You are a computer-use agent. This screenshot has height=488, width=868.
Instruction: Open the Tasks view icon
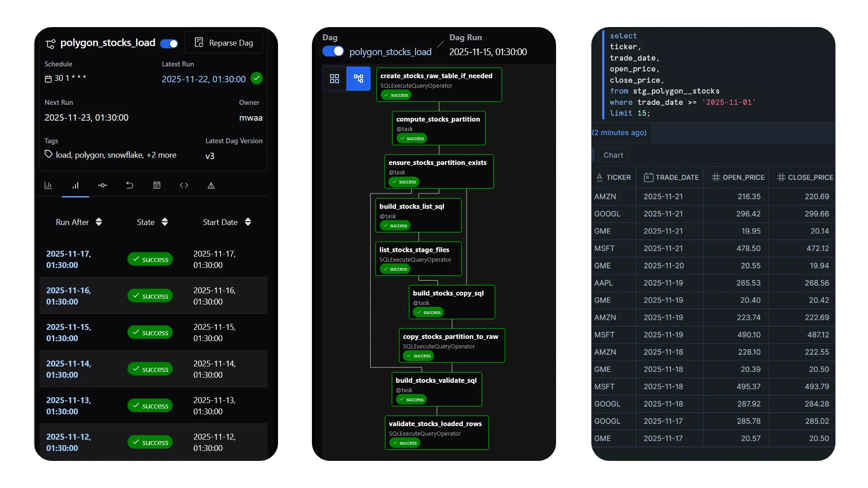pos(102,185)
